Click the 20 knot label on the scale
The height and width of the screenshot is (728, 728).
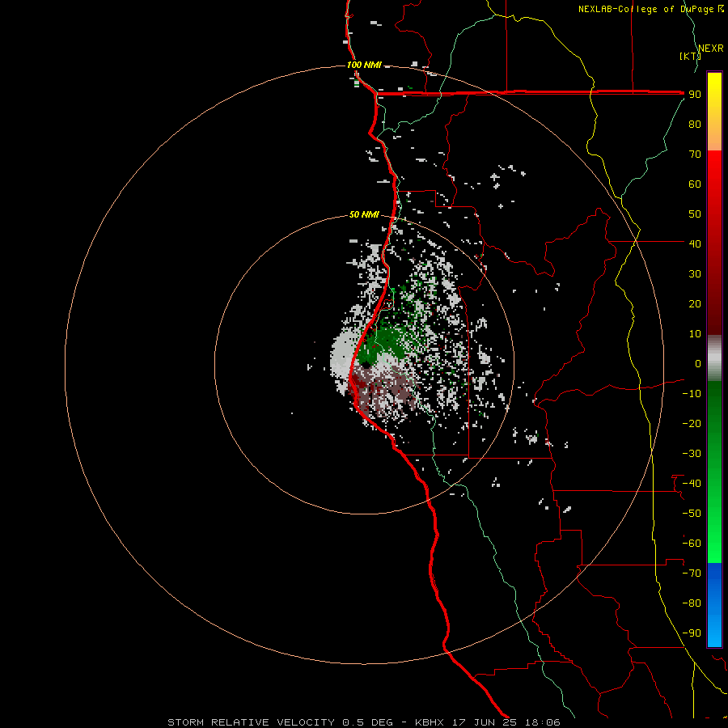coord(695,303)
